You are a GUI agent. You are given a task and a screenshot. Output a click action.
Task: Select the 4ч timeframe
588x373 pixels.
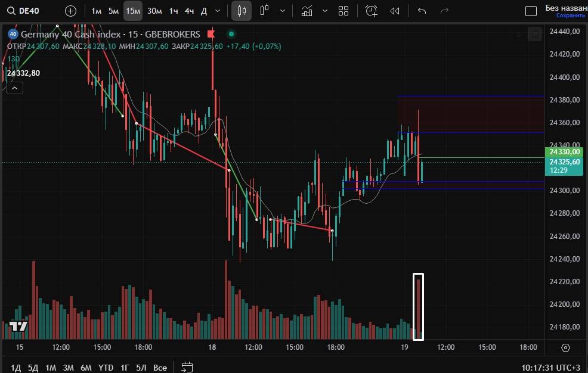point(189,11)
